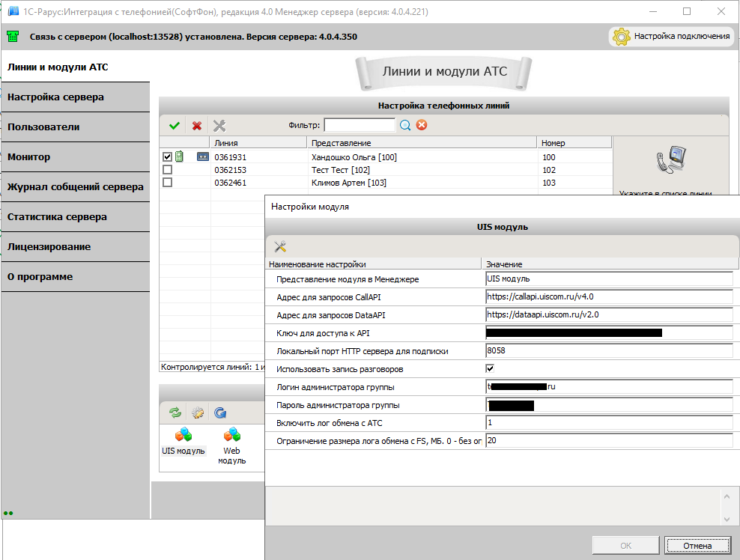This screenshot has width=740, height=560.
Task: Click the magnifier search icon next to filter
Action: click(405, 125)
